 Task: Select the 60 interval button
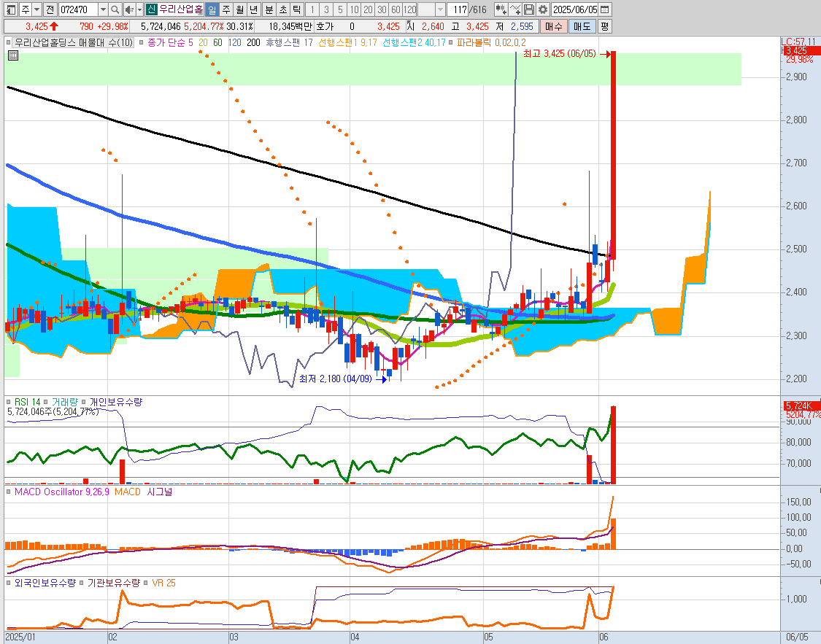pyautogui.click(x=396, y=9)
